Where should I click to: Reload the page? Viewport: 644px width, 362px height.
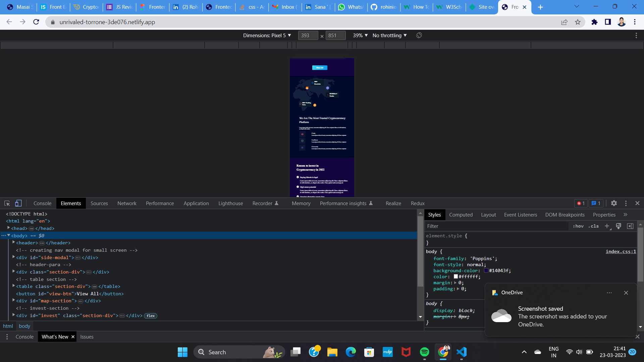pos(36,22)
